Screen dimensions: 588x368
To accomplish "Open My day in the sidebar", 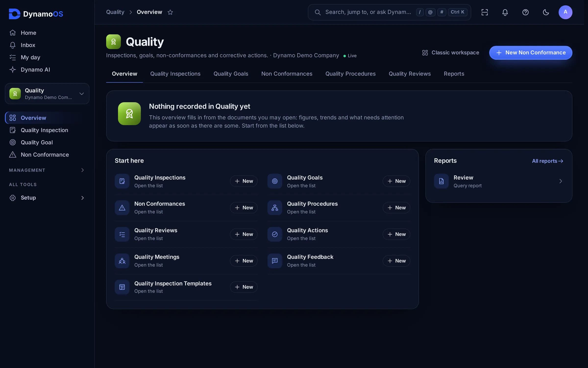I will pos(47,57).
